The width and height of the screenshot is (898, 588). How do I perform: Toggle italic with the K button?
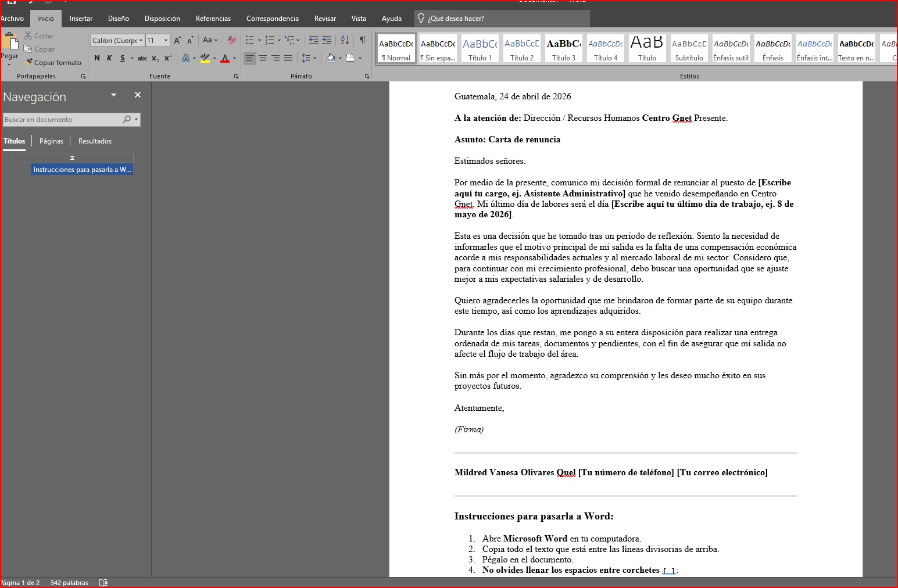109,58
